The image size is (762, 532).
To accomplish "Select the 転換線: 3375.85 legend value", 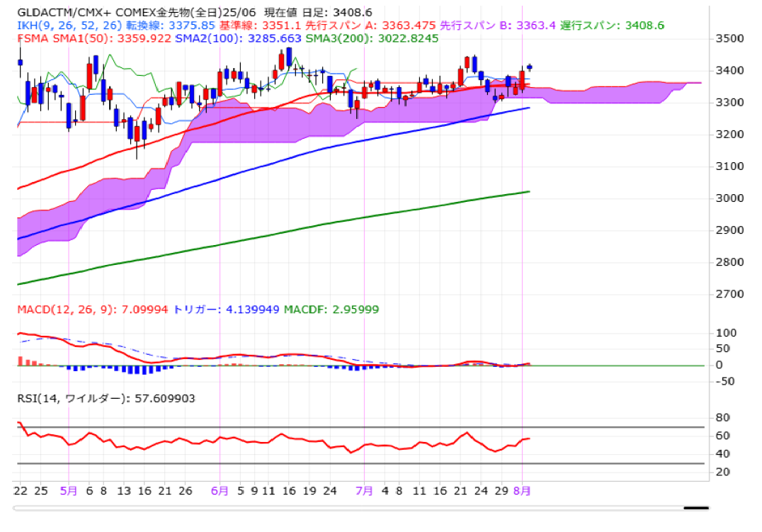I will pos(170,26).
